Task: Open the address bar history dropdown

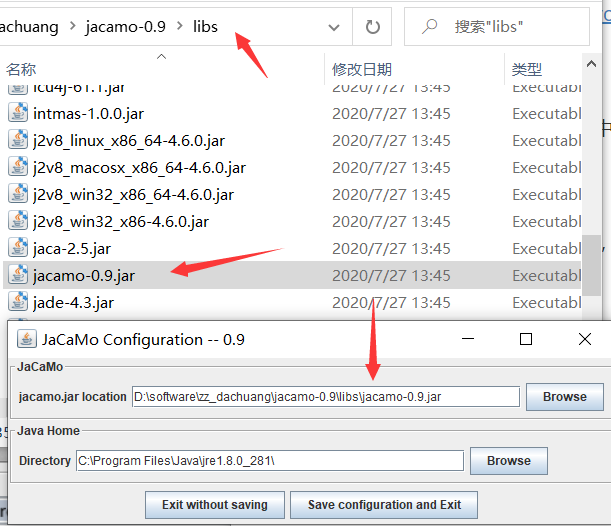Action: coord(334,27)
